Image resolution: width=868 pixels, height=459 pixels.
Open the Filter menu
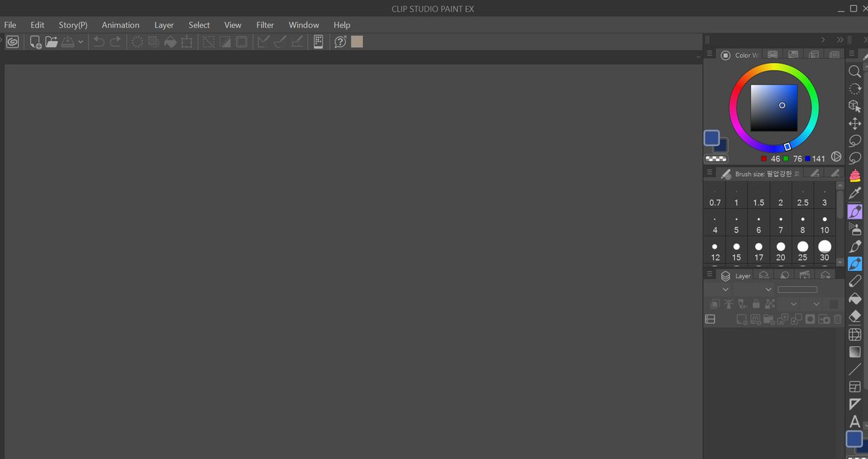(265, 25)
